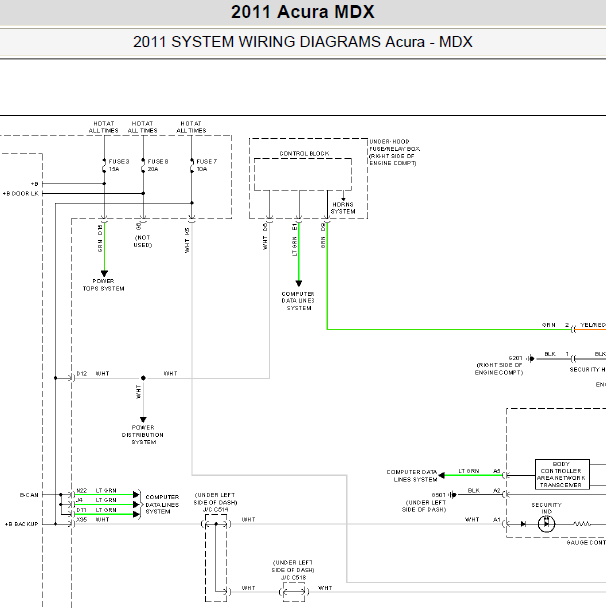Click the 2011 Acura MDX title heading
This screenshot has height=609, width=606.
click(302, 13)
